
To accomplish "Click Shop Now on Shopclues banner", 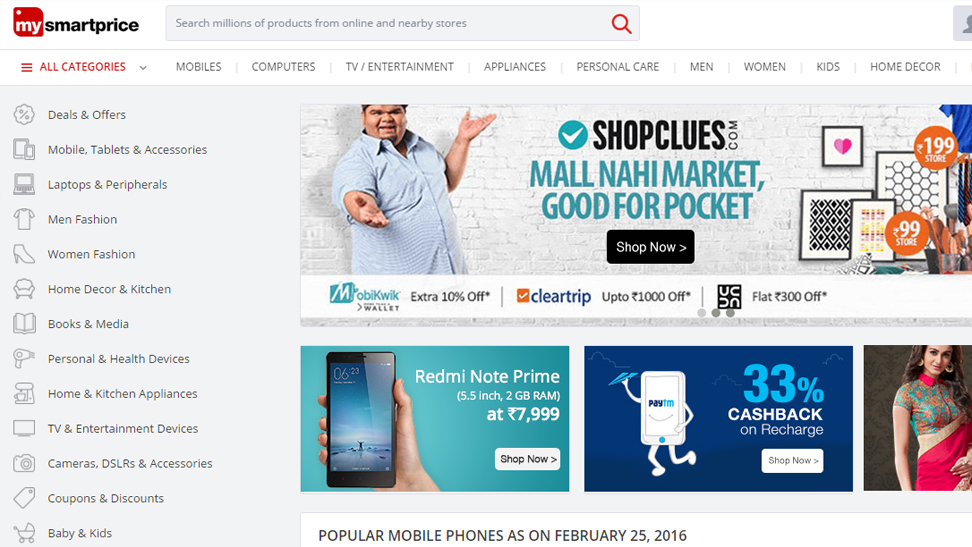I will tap(650, 247).
